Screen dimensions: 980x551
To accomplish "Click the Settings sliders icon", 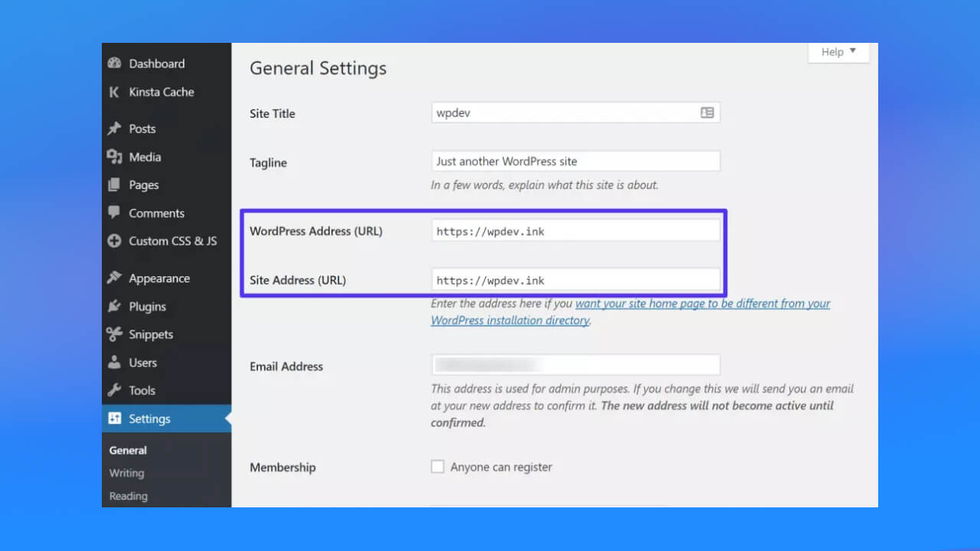I will (115, 418).
